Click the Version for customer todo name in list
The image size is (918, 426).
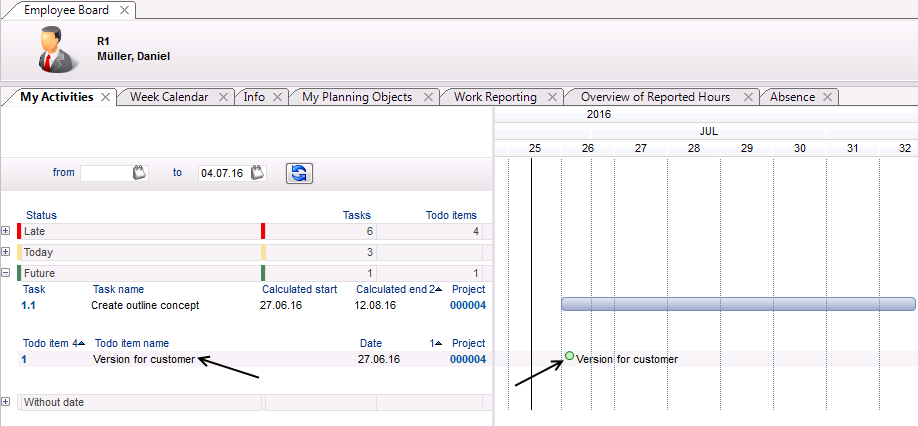pos(144,359)
